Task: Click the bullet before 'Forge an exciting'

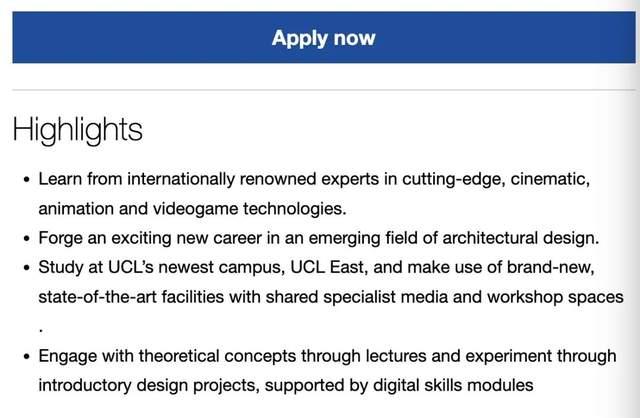Action: [27, 238]
